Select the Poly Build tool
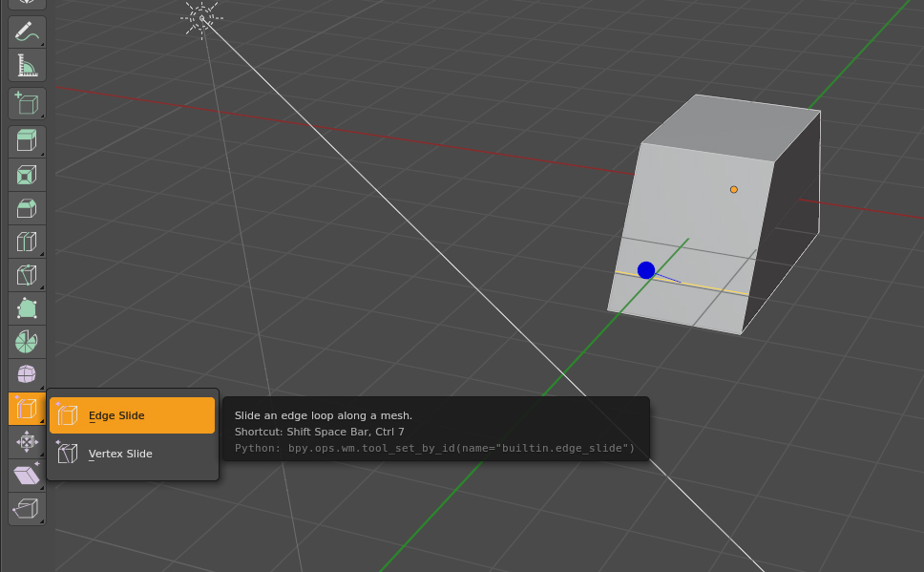The height and width of the screenshot is (572, 924). (27, 308)
